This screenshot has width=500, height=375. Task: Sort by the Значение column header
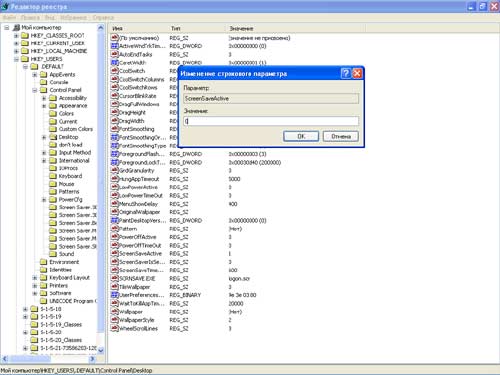pyautogui.click(x=296, y=28)
